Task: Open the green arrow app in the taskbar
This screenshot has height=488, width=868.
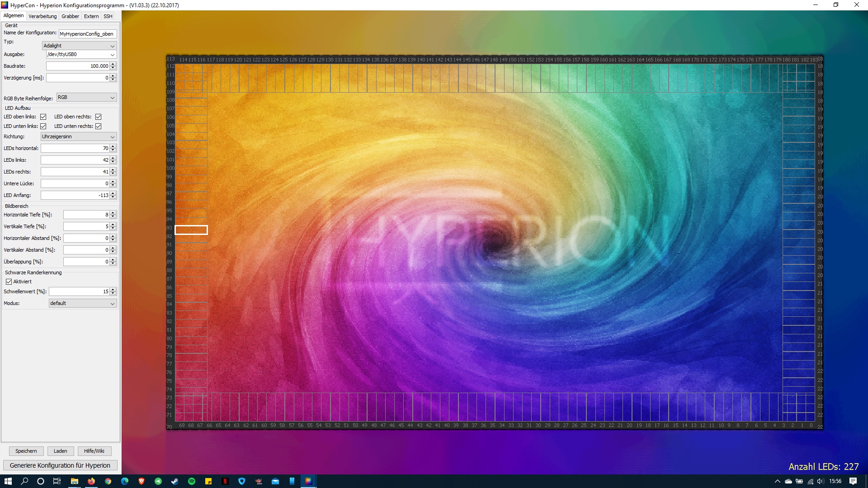Action: [158, 481]
